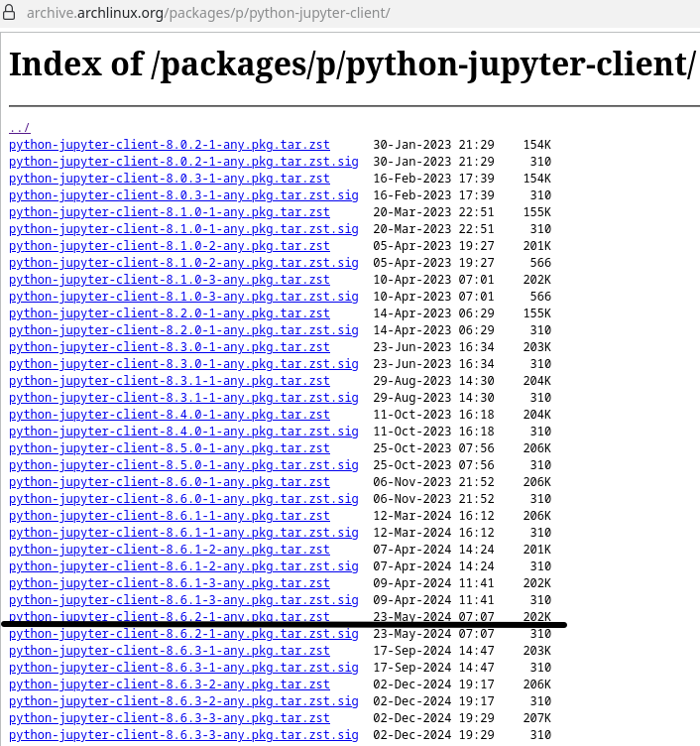
Task: Download python-jupyter-client-8.6.3-2-any.pkg.tar.zst
Action: [x=170, y=684]
